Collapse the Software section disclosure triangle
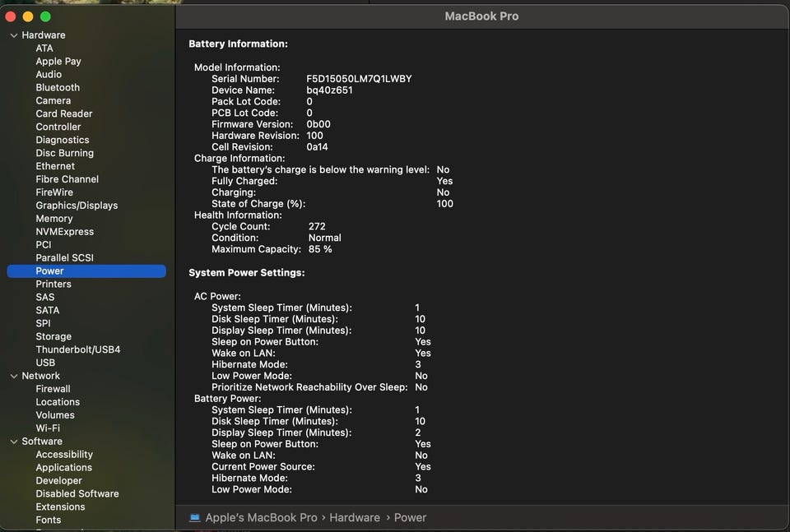The width and height of the screenshot is (790, 532). 14,442
